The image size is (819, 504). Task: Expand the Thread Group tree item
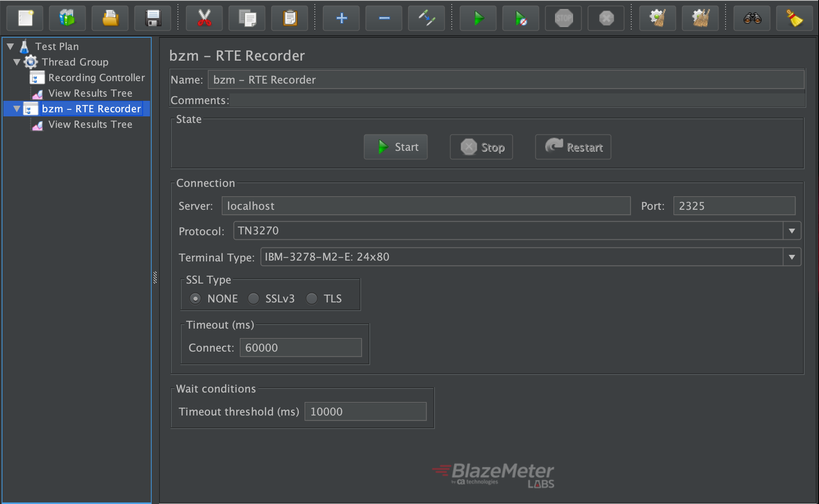18,61
